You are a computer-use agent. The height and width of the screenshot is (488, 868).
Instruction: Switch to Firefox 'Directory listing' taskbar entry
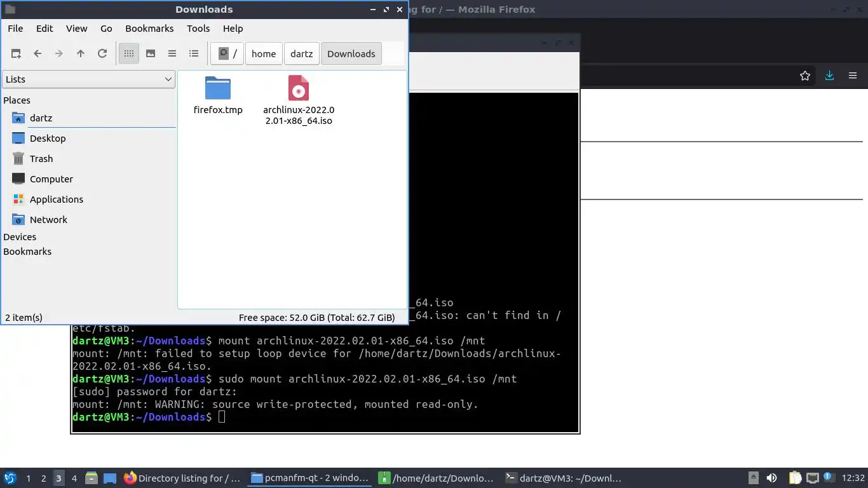(x=183, y=478)
